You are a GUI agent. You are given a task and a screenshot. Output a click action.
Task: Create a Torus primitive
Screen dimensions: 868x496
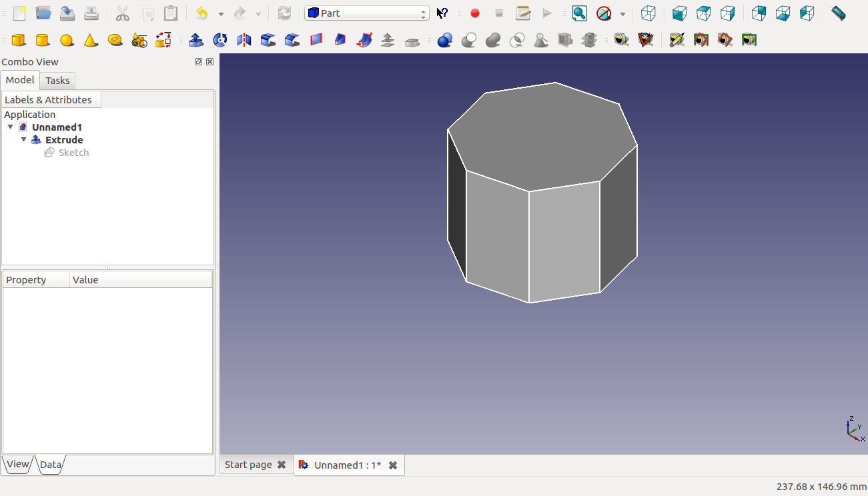pos(114,40)
